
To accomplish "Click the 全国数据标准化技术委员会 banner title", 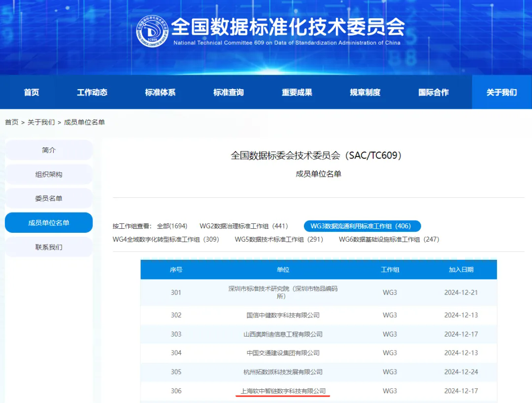I will click(288, 27).
